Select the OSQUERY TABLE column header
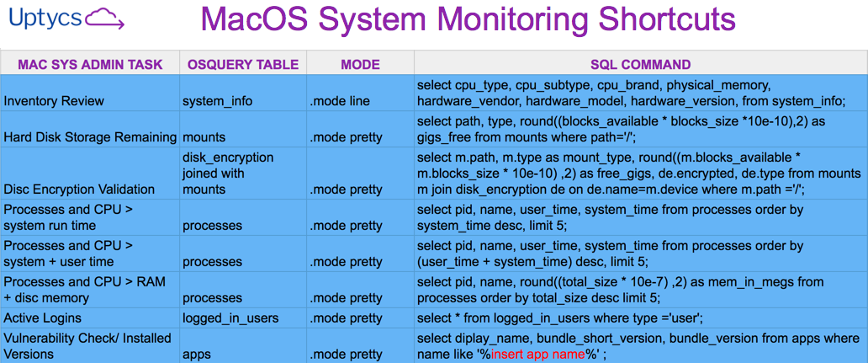Viewport: 868px width, 363px height. click(x=243, y=64)
